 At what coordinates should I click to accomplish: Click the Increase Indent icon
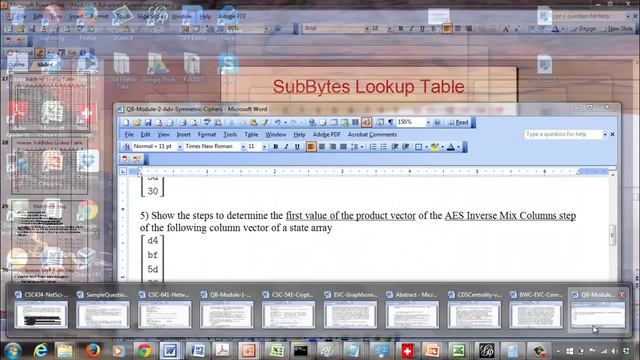coord(405,147)
